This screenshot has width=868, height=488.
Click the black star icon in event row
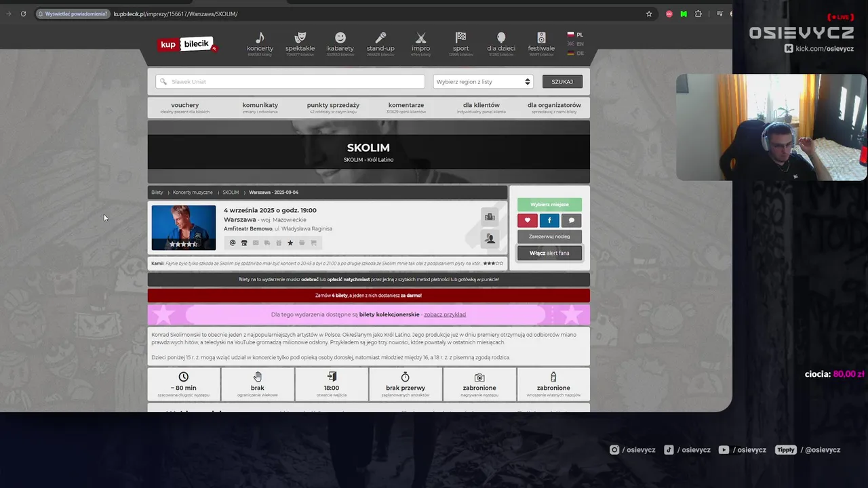pyautogui.click(x=290, y=243)
